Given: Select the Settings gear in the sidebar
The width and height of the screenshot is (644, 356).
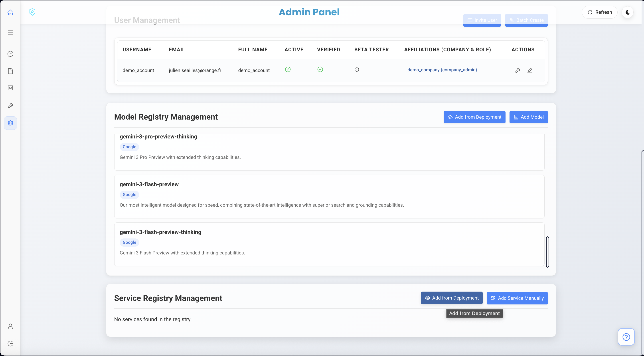Looking at the screenshot, I should [x=10, y=123].
